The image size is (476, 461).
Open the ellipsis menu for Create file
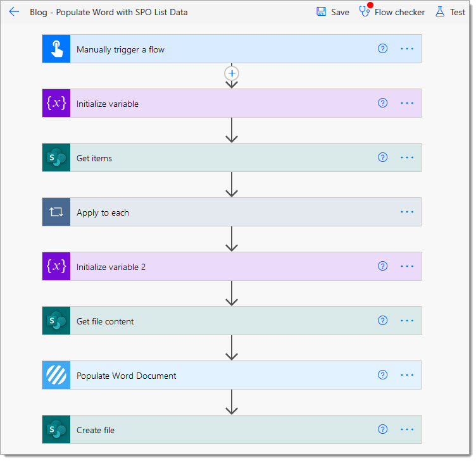407,429
